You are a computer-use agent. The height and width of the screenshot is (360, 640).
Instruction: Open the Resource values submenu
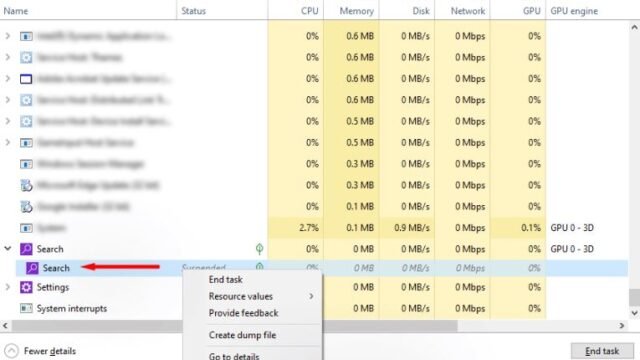pyautogui.click(x=240, y=296)
